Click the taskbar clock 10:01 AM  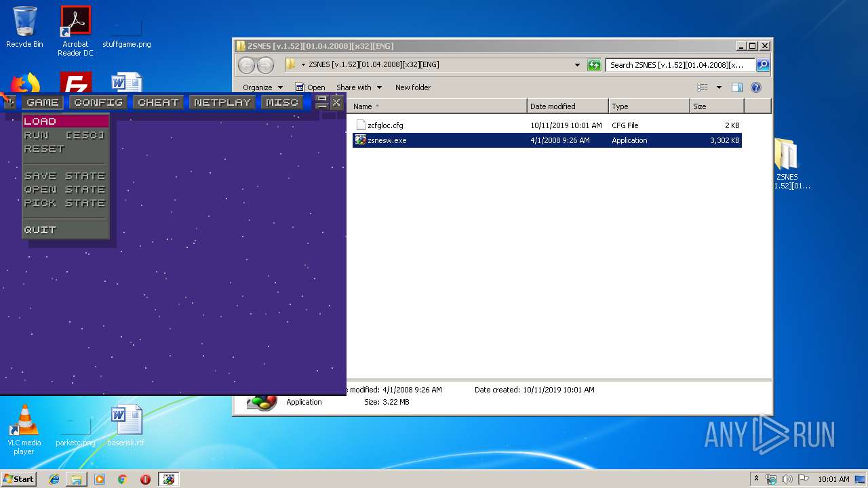click(833, 479)
